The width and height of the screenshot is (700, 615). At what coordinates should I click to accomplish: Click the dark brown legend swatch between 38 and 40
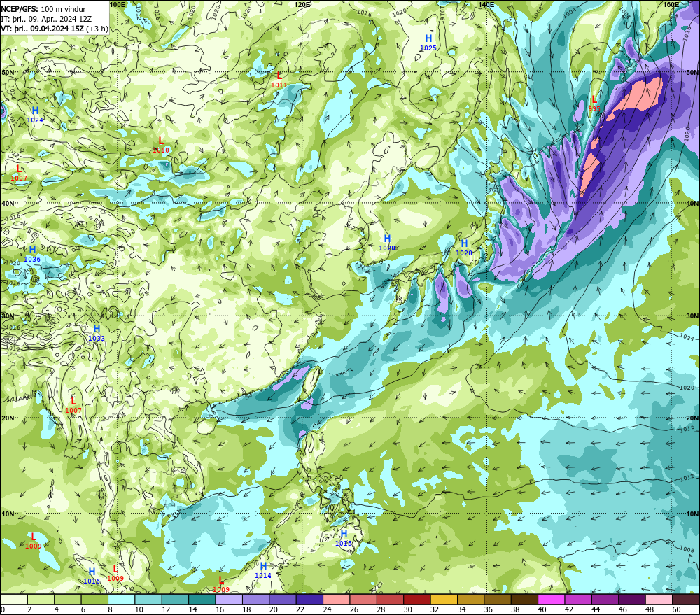coord(524,599)
